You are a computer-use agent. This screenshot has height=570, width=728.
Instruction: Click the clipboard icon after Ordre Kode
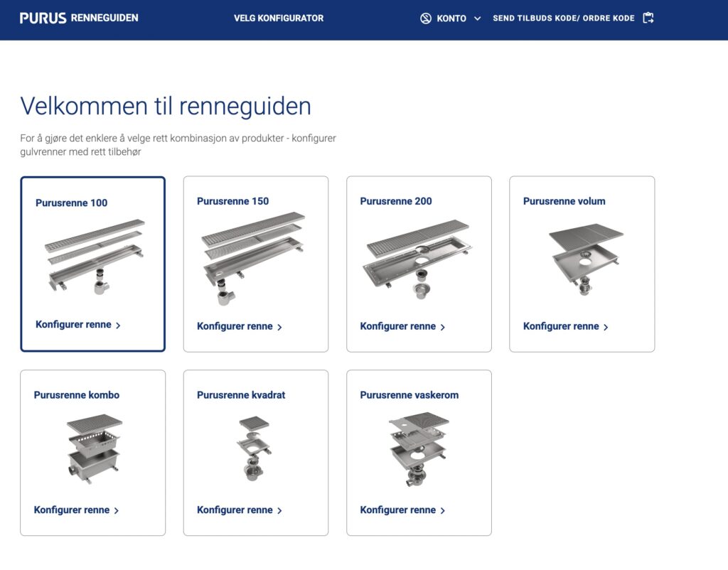pyautogui.click(x=648, y=18)
